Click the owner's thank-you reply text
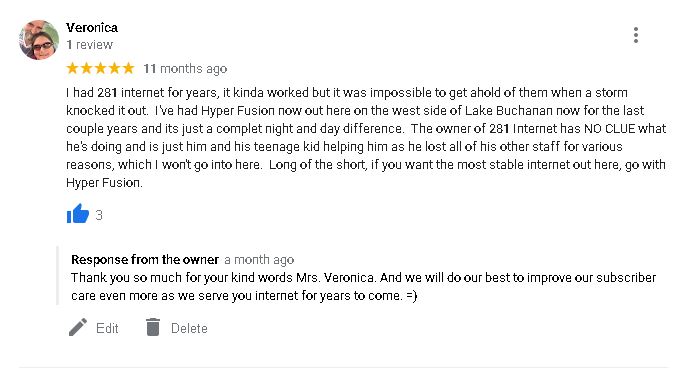 click(363, 286)
